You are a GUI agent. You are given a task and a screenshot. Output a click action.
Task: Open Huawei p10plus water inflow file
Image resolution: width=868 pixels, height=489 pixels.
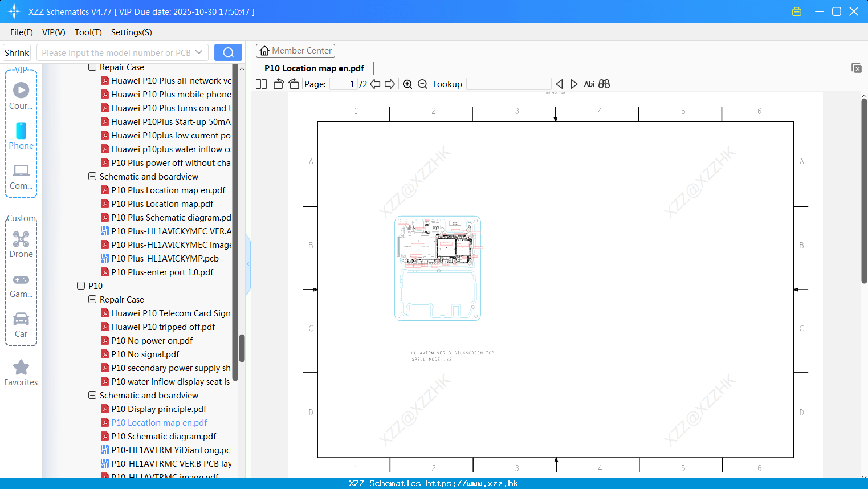point(166,149)
